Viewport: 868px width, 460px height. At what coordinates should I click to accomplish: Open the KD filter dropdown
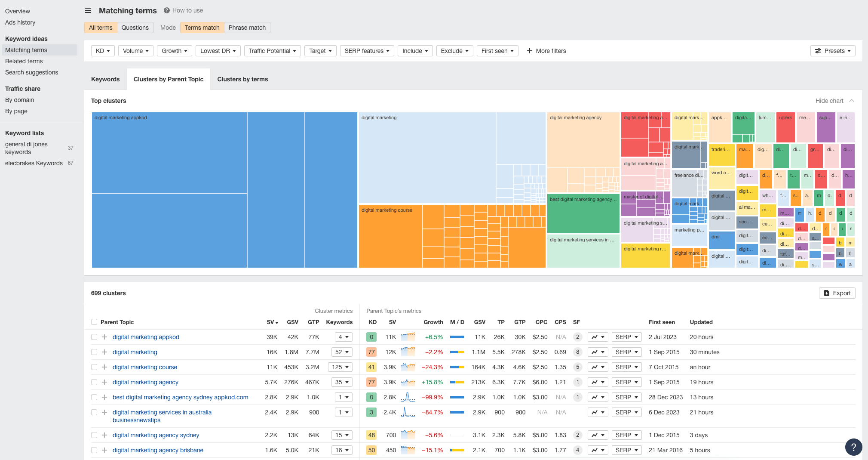[x=103, y=51]
